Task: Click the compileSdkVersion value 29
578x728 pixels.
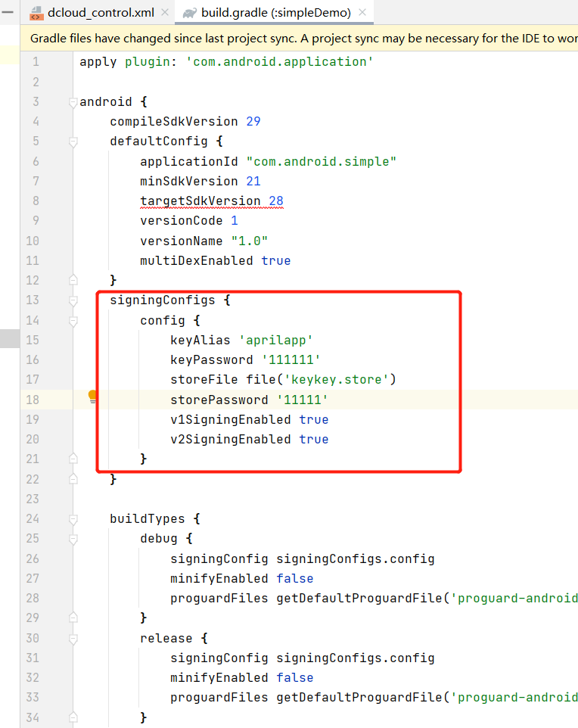Action: 253,122
